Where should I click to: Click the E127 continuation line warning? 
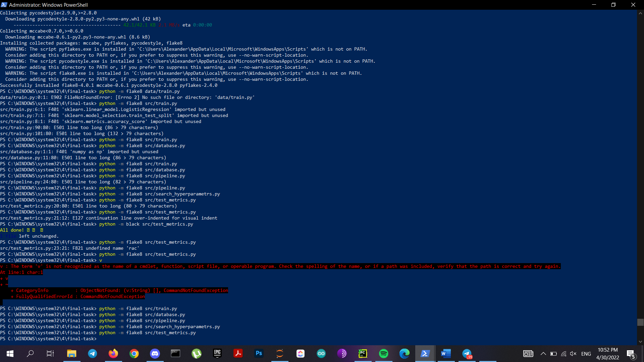pyautogui.click(x=109, y=218)
